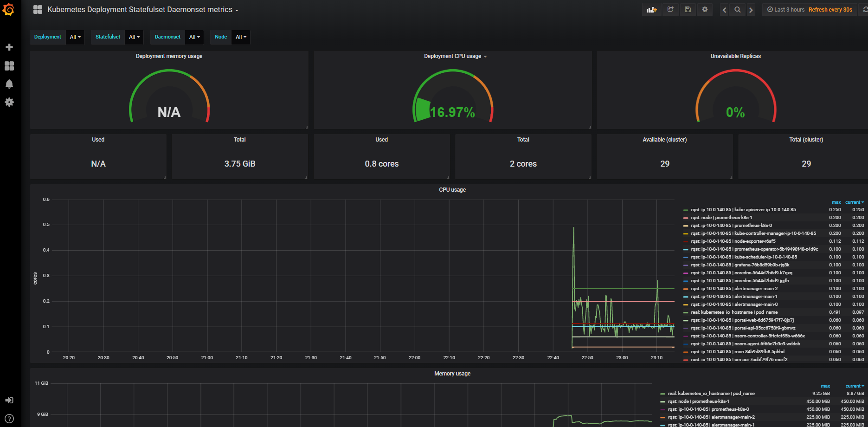
Task: Toggle kube-controller-manager series in CPU legend
Action: [x=753, y=233]
